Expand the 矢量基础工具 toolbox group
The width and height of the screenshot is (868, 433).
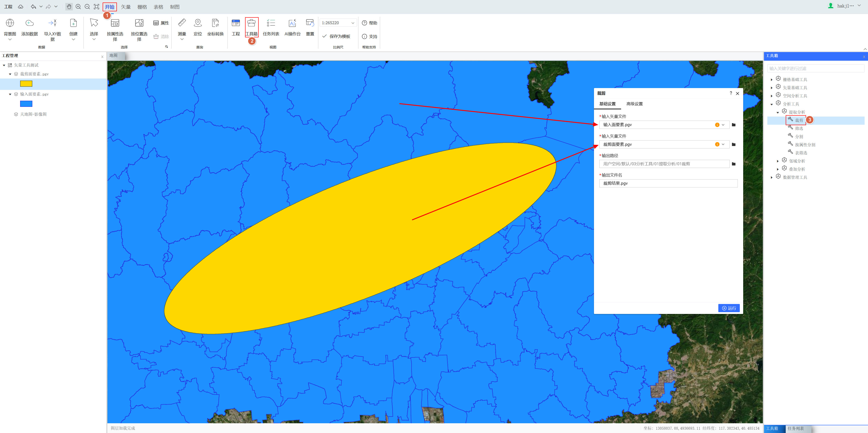pos(772,88)
